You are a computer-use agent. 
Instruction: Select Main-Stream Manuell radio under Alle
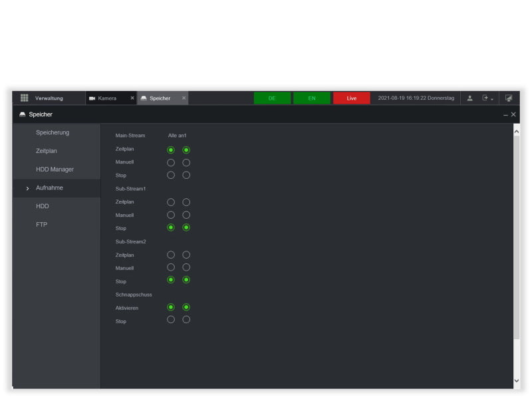171,162
